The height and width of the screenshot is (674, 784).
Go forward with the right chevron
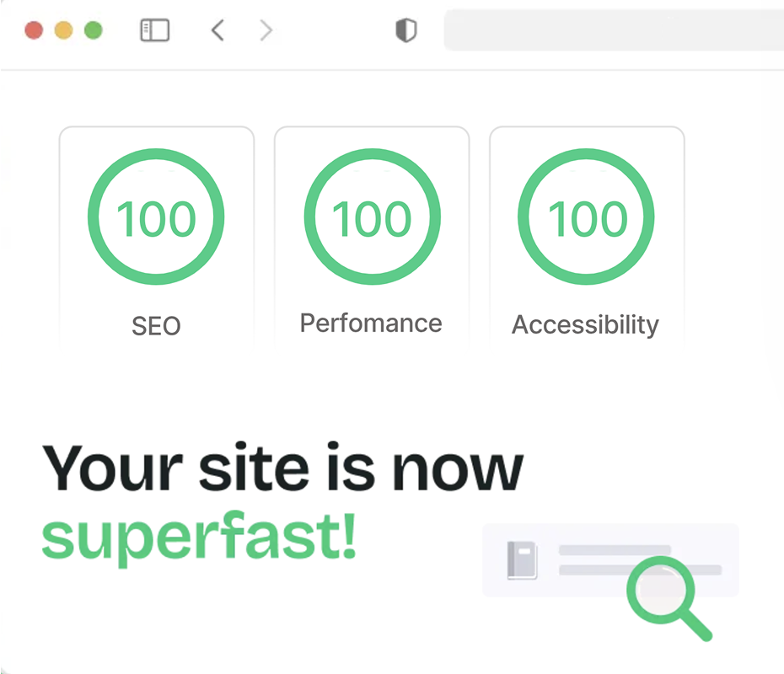[x=266, y=31]
